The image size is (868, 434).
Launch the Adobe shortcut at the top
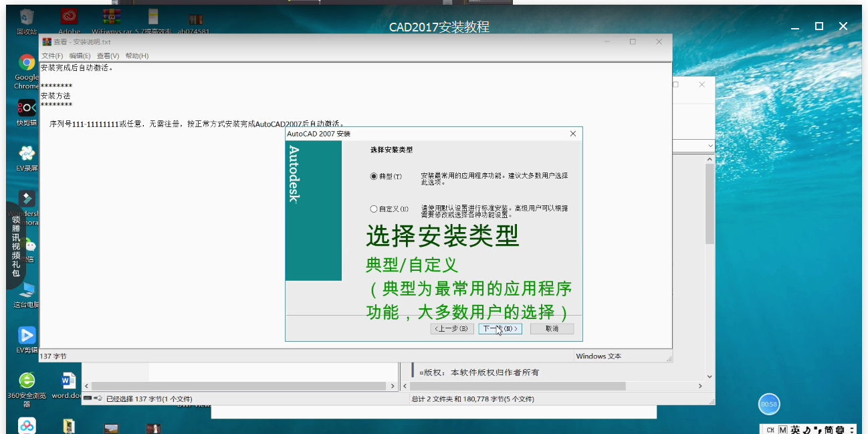pos(69,15)
